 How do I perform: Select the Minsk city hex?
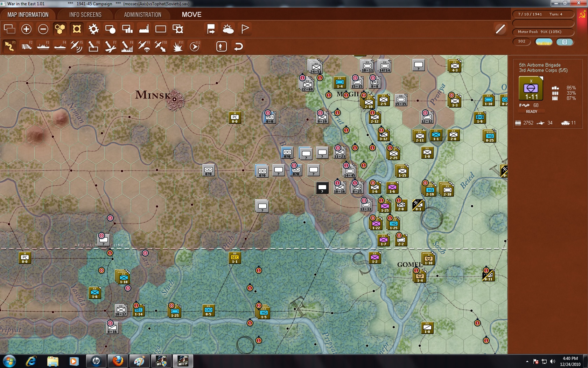point(174,100)
